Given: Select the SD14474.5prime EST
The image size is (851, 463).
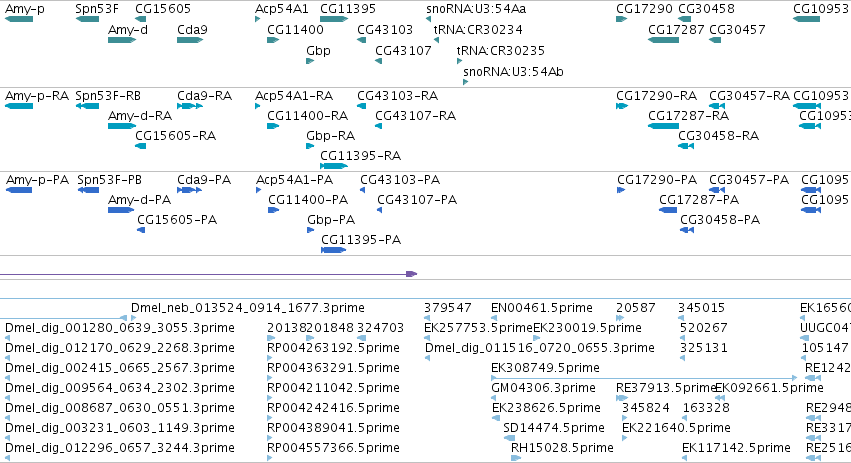Looking at the screenshot, I should [x=509, y=438].
